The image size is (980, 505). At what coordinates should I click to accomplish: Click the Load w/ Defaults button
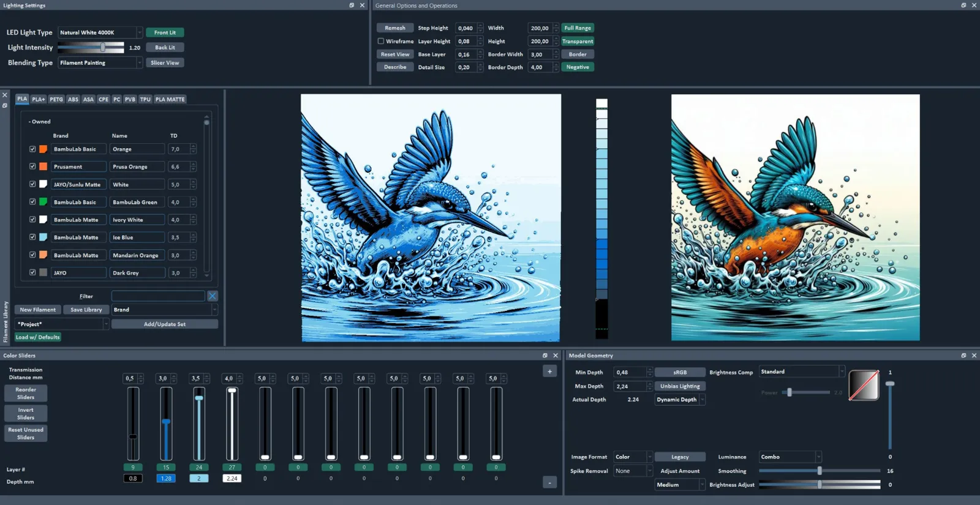pos(38,337)
